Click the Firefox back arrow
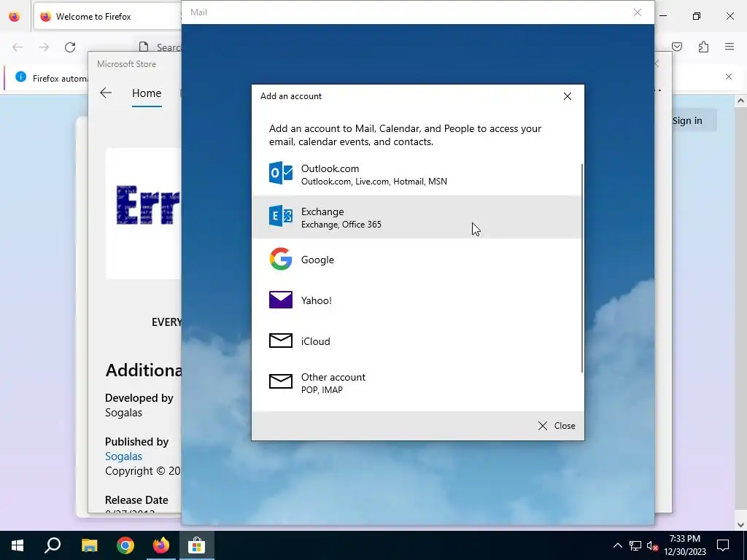 tap(18, 47)
